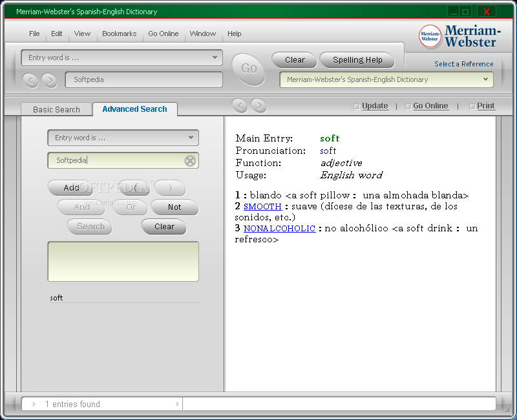
Task: Insert an open parenthesis in query
Action: coord(135,188)
